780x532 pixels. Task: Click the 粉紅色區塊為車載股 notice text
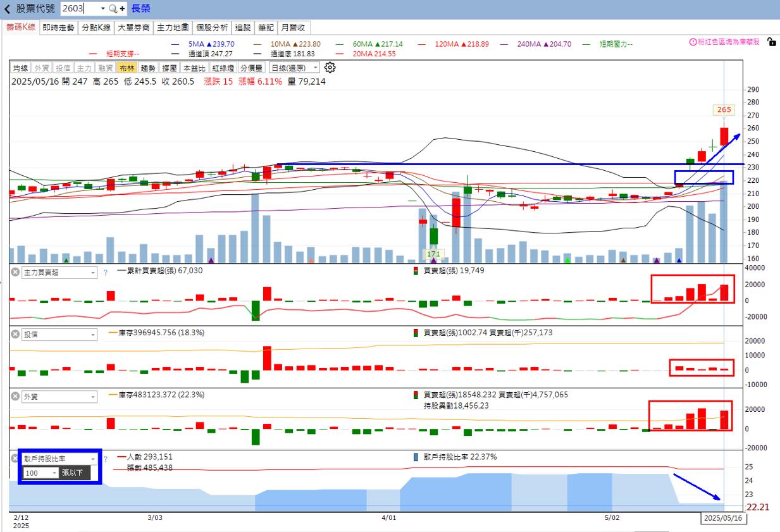click(x=729, y=42)
